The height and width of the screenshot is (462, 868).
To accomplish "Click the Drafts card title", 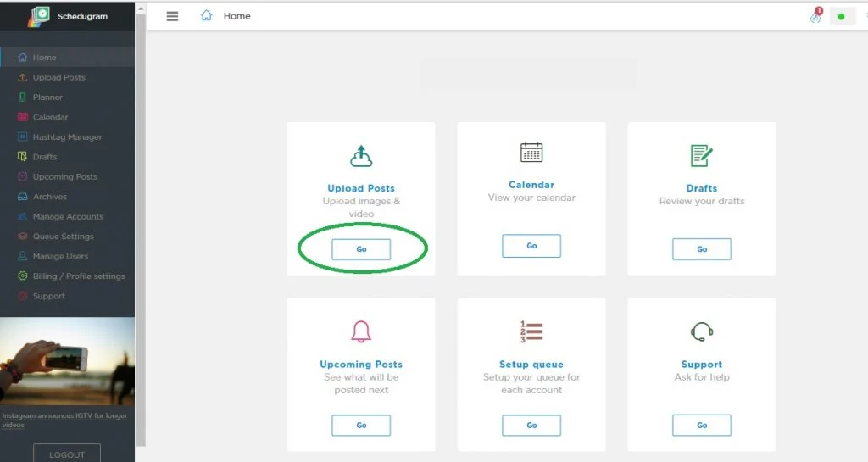I will click(701, 188).
